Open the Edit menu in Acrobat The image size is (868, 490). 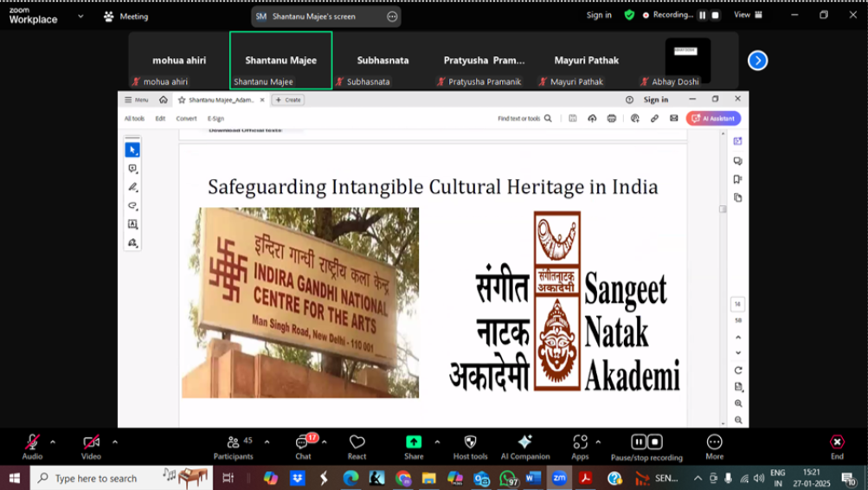pos(160,119)
